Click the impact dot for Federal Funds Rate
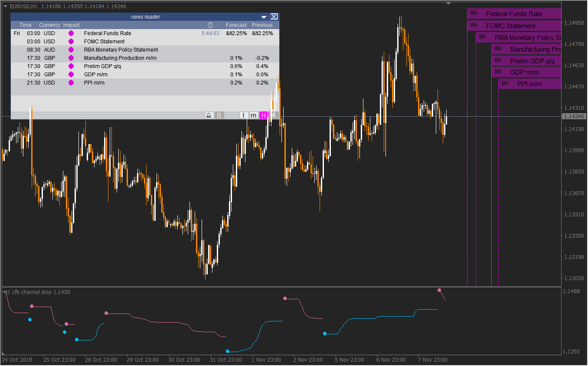This screenshot has height=366, width=588. coord(71,33)
